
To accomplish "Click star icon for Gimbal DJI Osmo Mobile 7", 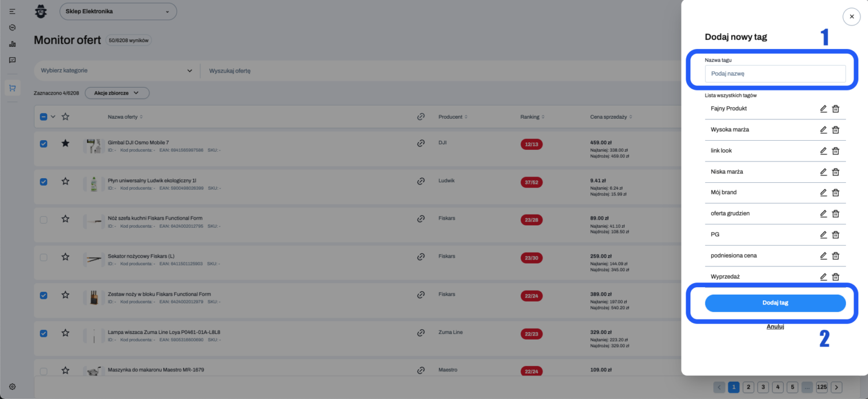I will [65, 143].
